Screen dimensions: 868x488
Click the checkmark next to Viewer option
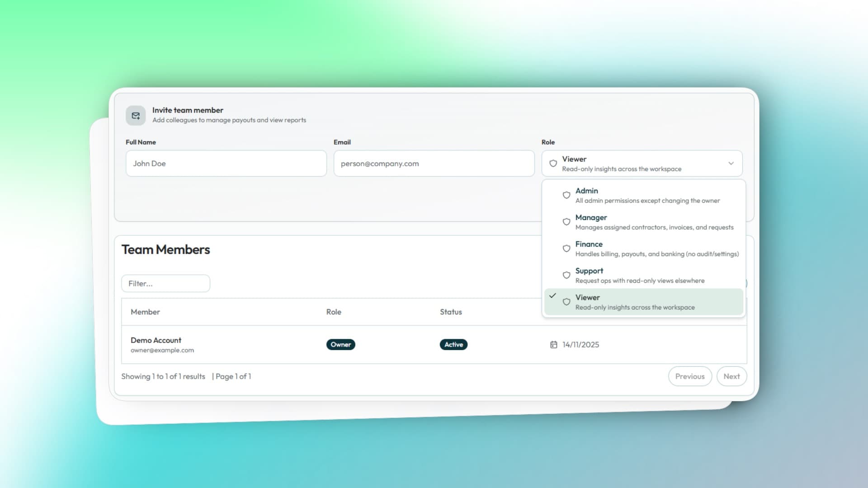click(552, 296)
